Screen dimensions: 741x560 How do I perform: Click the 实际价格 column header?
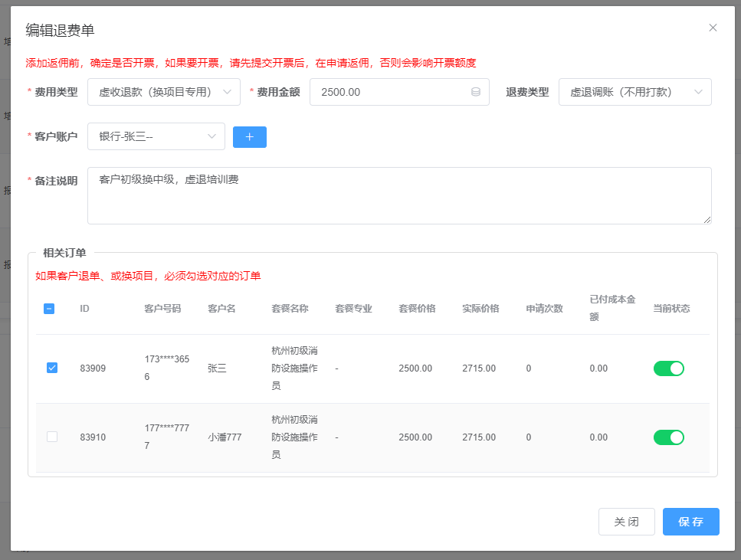[x=480, y=309]
